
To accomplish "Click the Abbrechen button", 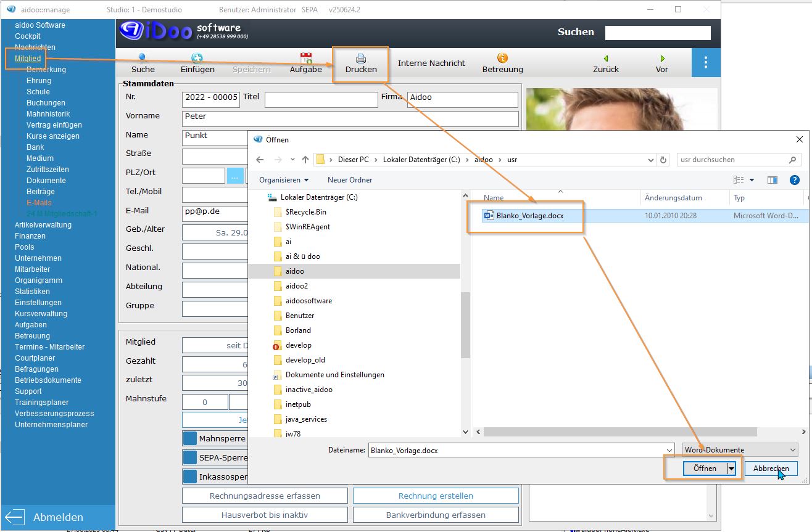I will coord(771,469).
